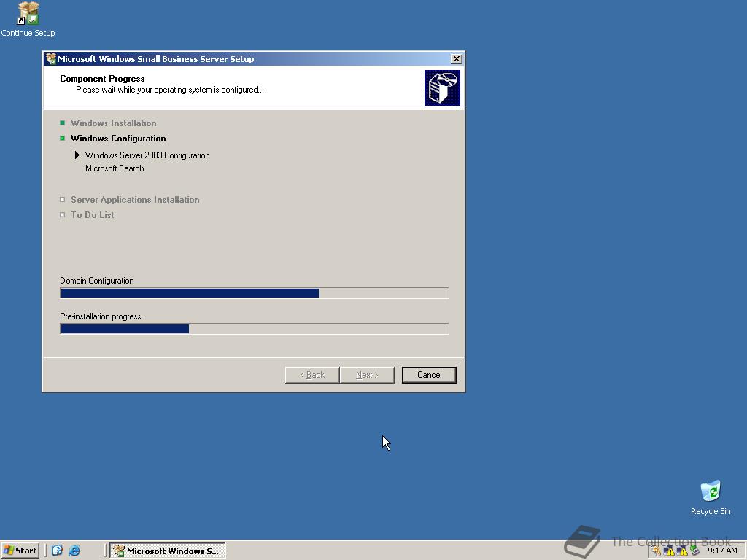747x560 pixels.
Task: Click the Microsoft Search item
Action: [x=115, y=168]
